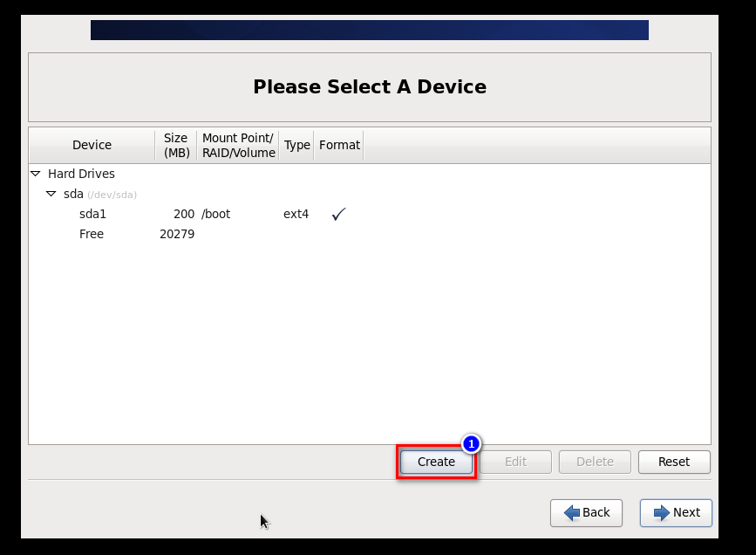Click the Format column header

click(x=339, y=145)
